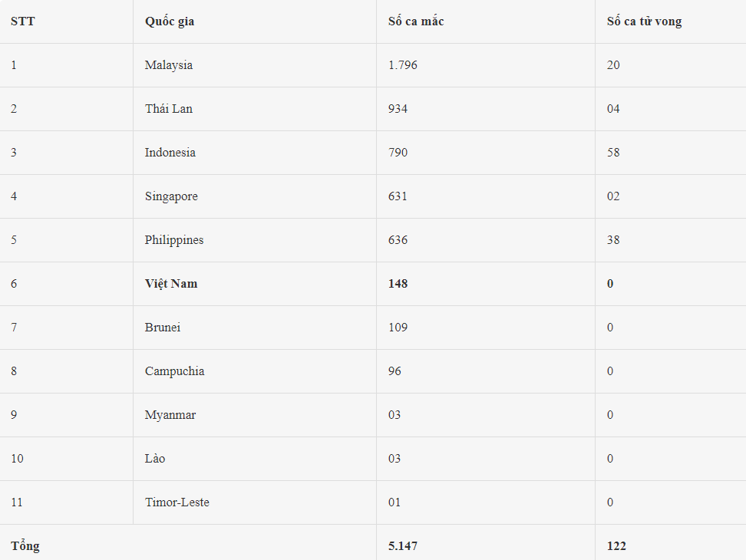Select the Singapore row name
Viewport: 746px width, 560px height.
171,196
